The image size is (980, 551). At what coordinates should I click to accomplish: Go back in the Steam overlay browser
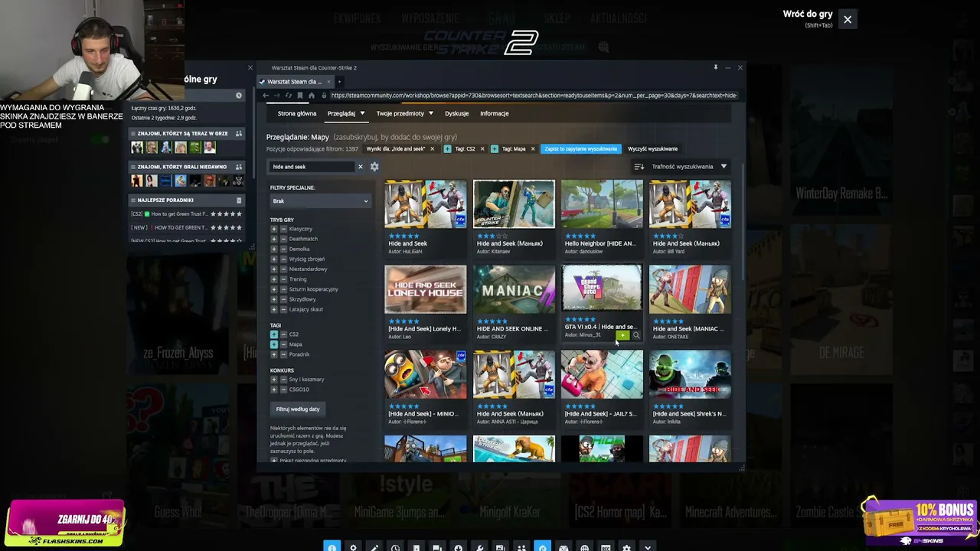click(265, 96)
